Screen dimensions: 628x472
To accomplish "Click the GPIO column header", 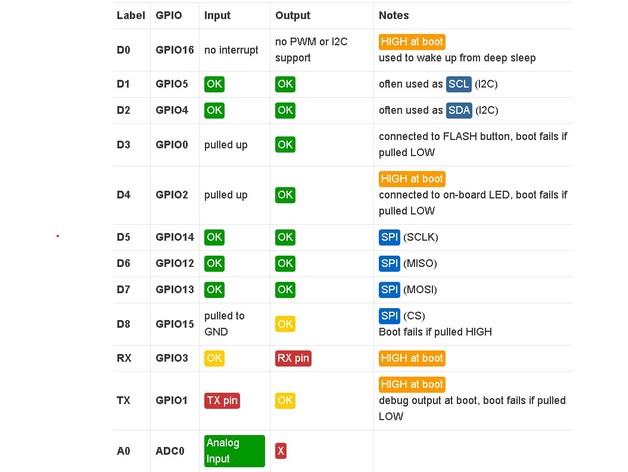I will coord(169,16).
